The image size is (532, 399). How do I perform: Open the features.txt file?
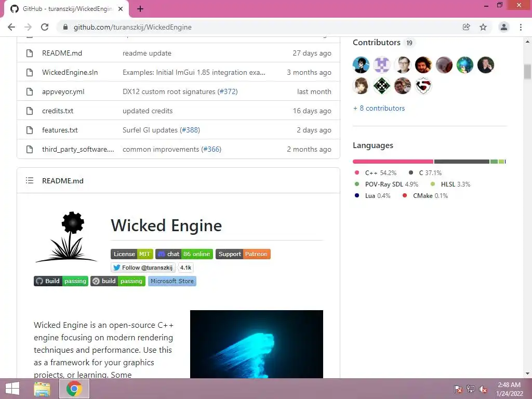[60, 130]
